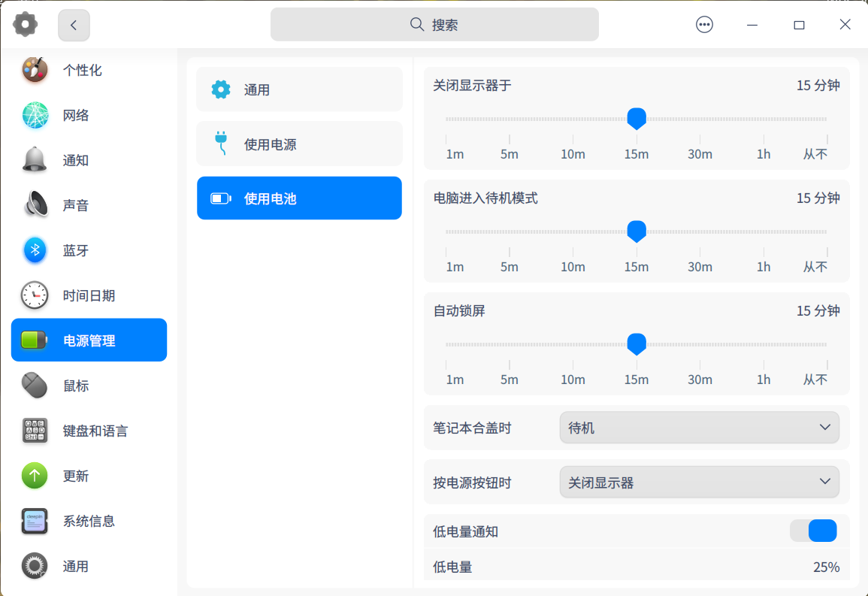This screenshot has height=596, width=868.
Task: Click the plug icon beside 使用电源
Action: click(x=221, y=143)
